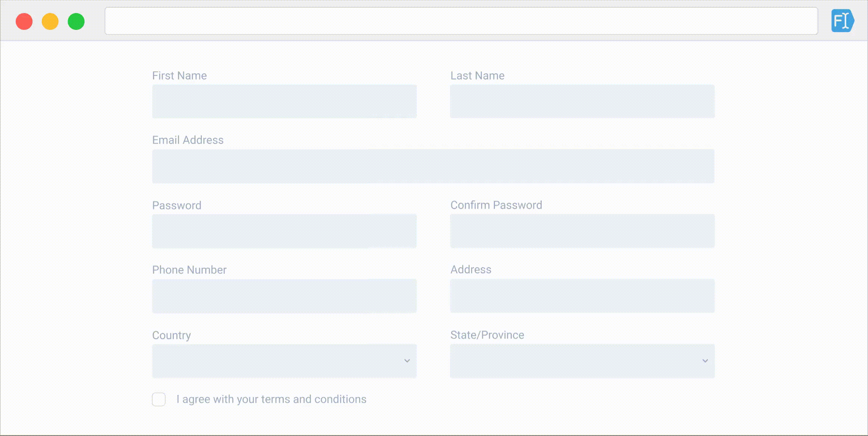Click the yellow minimize window button
Image resolution: width=868 pixels, height=436 pixels.
(x=50, y=21)
